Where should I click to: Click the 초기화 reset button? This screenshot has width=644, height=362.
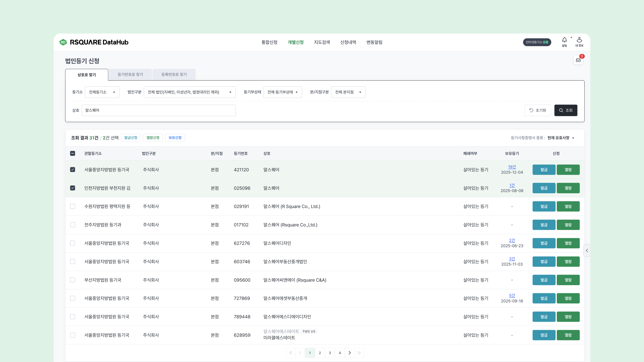pyautogui.click(x=538, y=110)
